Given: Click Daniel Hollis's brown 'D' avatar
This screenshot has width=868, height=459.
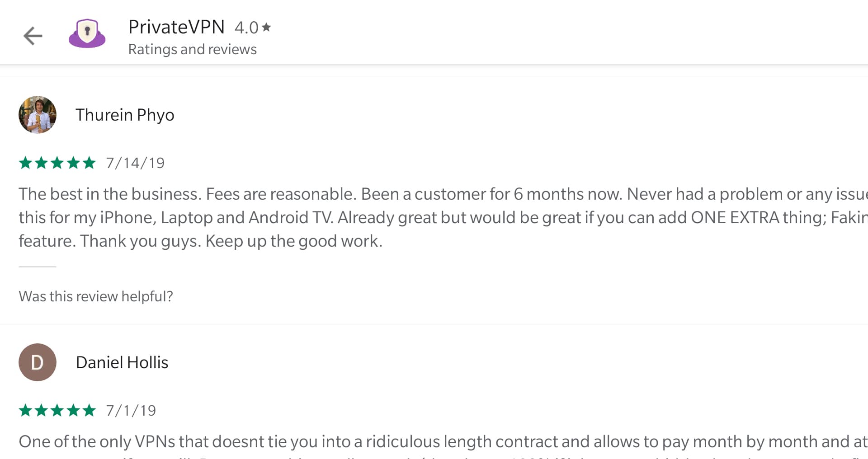Looking at the screenshot, I should tap(38, 362).
